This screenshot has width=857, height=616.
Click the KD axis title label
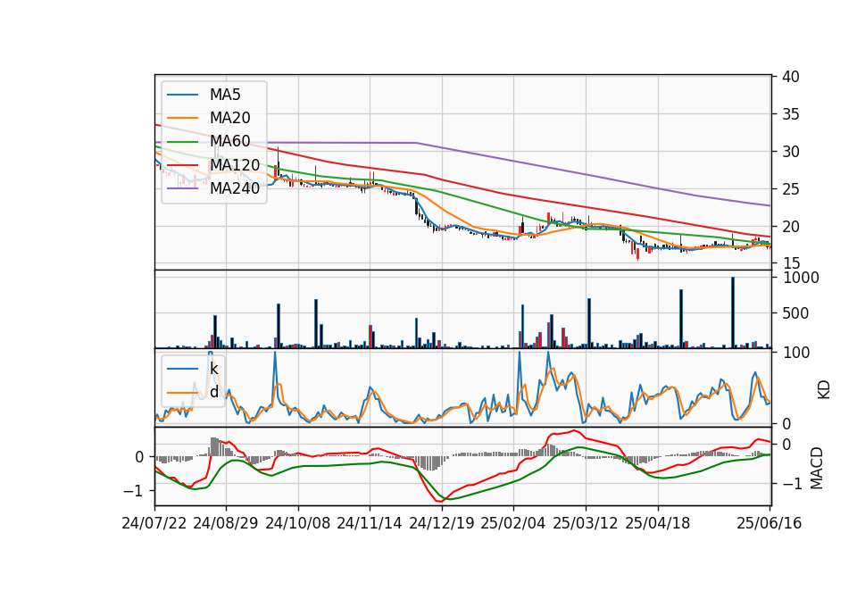click(823, 389)
